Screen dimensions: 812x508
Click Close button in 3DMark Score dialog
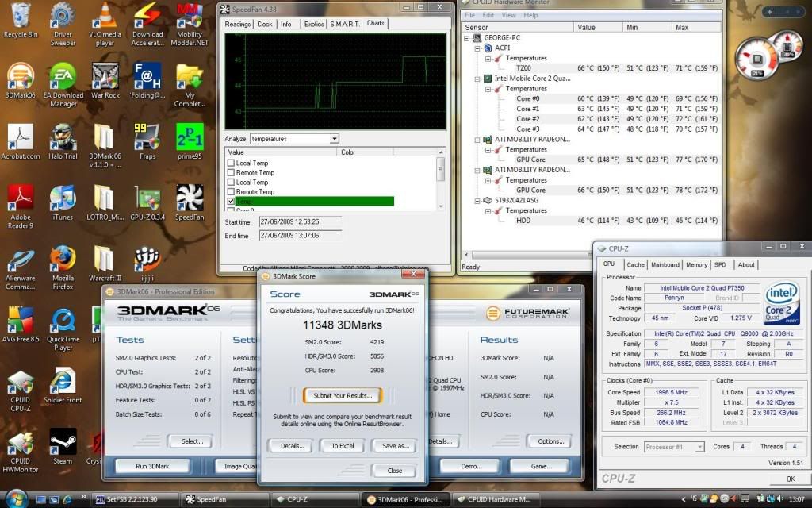click(x=395, y=471)
